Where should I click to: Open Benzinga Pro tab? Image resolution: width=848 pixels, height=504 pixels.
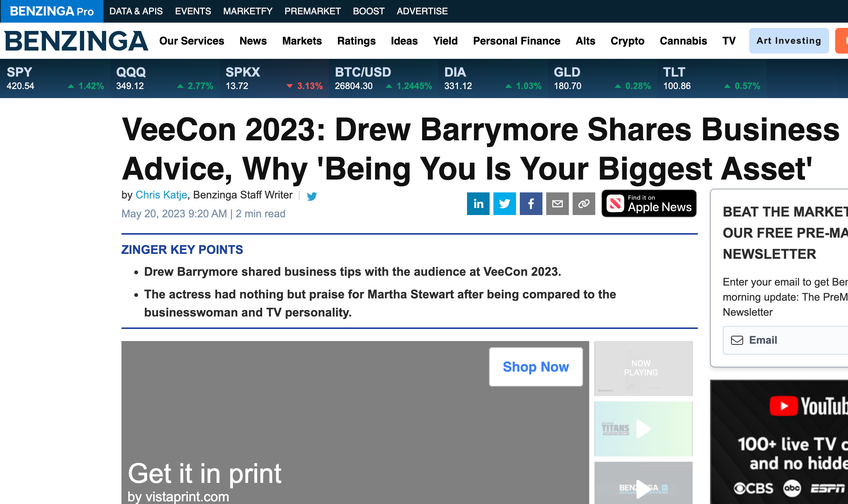pyautogui.click(x=52, y=11)
